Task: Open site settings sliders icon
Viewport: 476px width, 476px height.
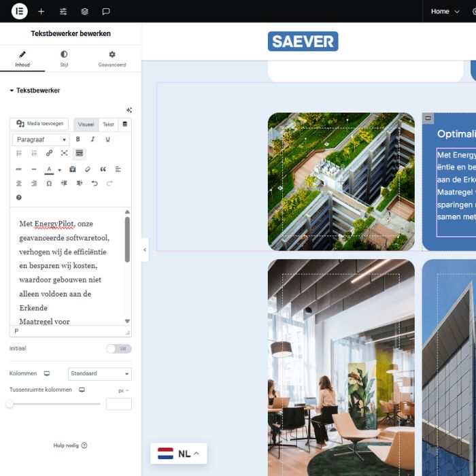Action: coord(63,12)
